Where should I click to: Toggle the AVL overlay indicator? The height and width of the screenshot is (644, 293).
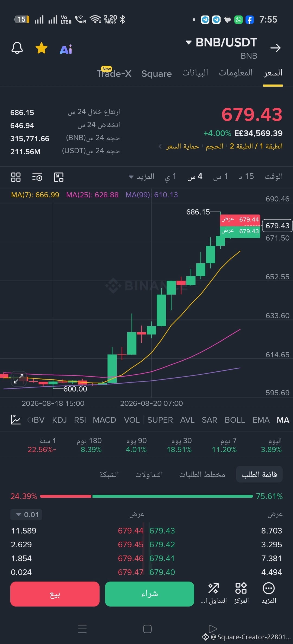pyautogui.click(x=187, y=420)
